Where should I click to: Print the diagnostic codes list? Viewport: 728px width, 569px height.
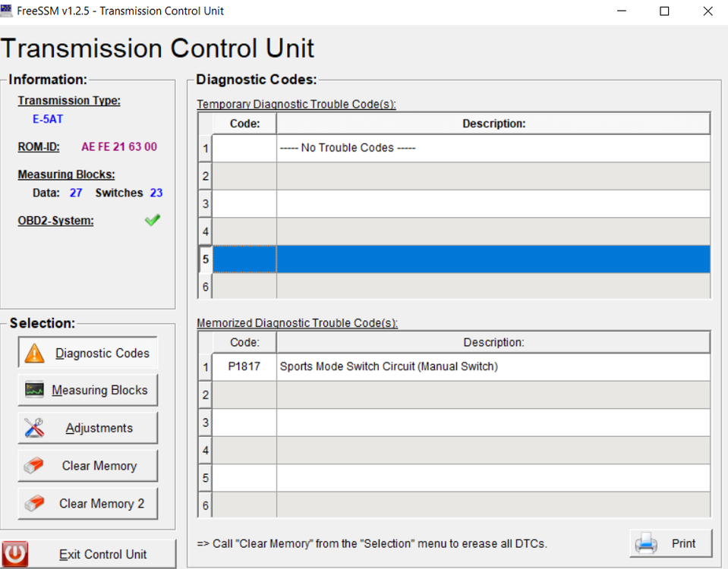pyautogui.click(x=671, y=543)
